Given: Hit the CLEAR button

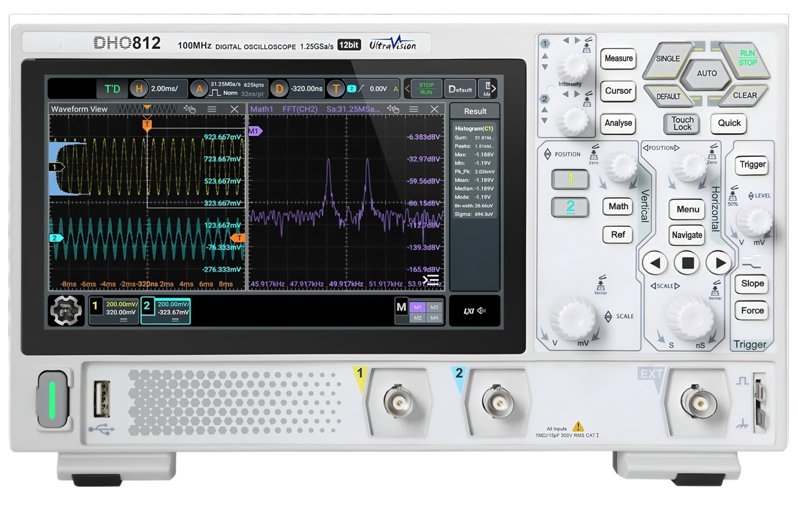Looking at the screenshot, I should (744, 95).
